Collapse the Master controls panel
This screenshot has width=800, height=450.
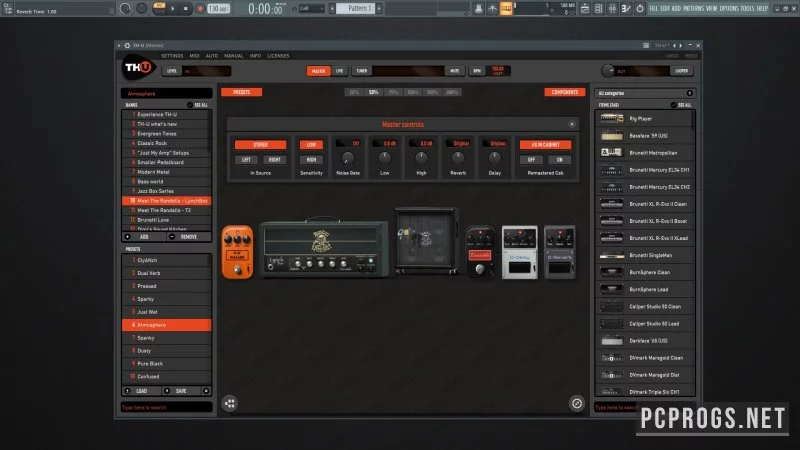click(571, 124)
